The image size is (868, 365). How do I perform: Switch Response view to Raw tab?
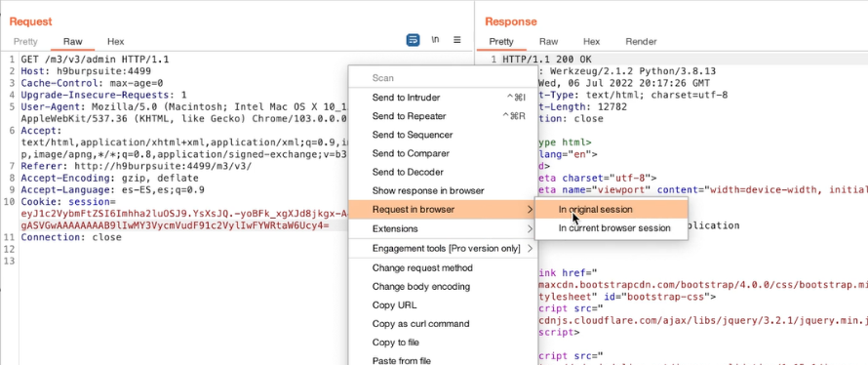click(x=548, y=42)
